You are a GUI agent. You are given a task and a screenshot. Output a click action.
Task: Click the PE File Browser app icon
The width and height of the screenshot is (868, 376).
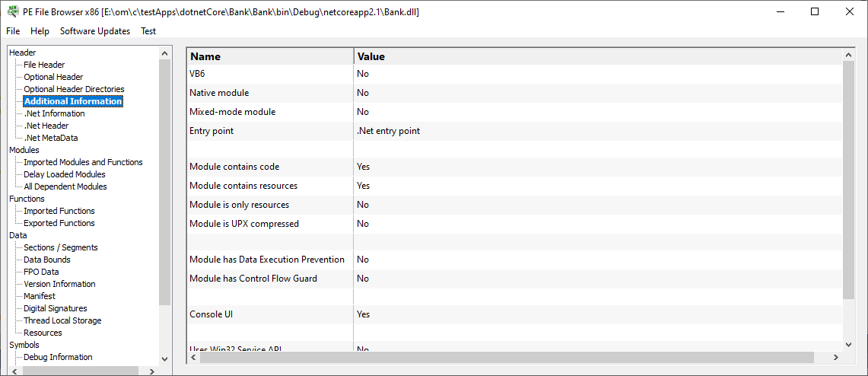[11, 11]
